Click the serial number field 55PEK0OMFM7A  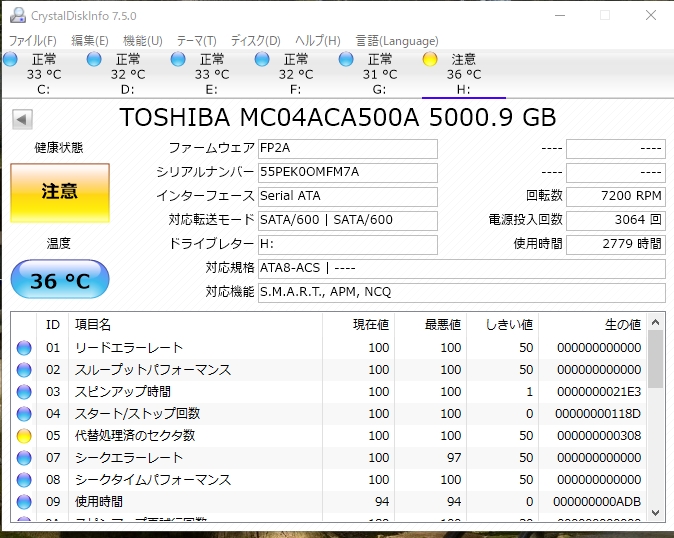tap(348, 173)
